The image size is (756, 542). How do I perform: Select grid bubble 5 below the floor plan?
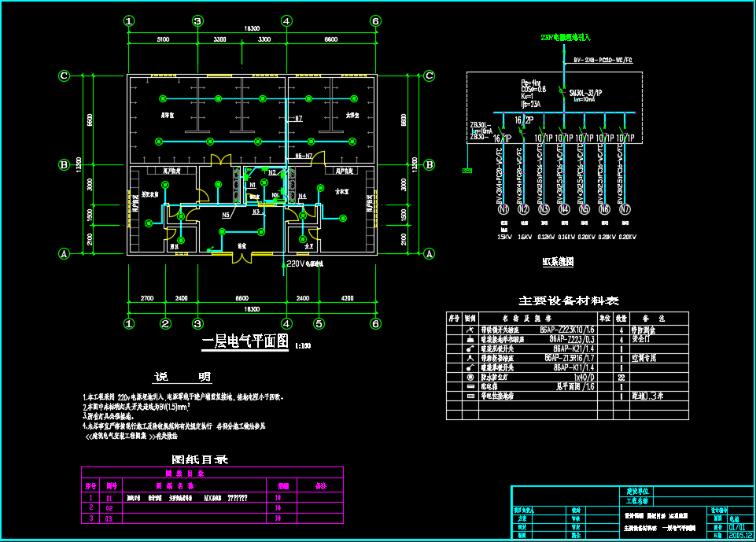[x=319, y=323]
